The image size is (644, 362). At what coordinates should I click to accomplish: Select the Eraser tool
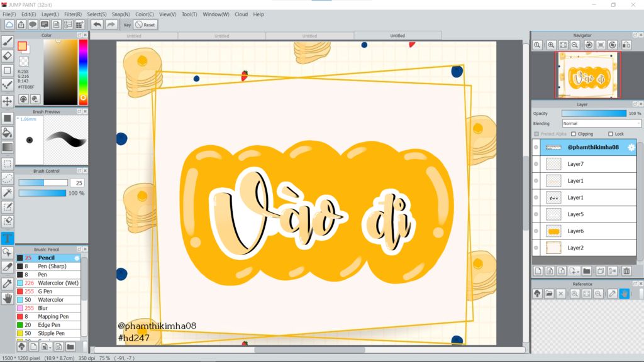[8, 56]
